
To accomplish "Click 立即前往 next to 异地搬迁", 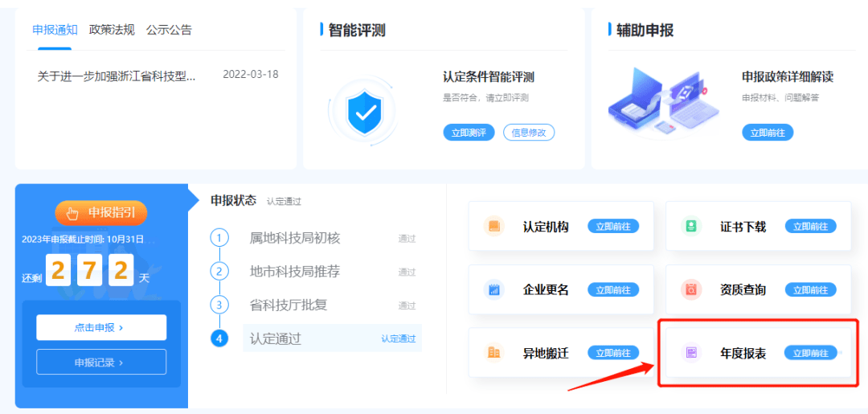I will pyautogui.click(x=613, y=353).
